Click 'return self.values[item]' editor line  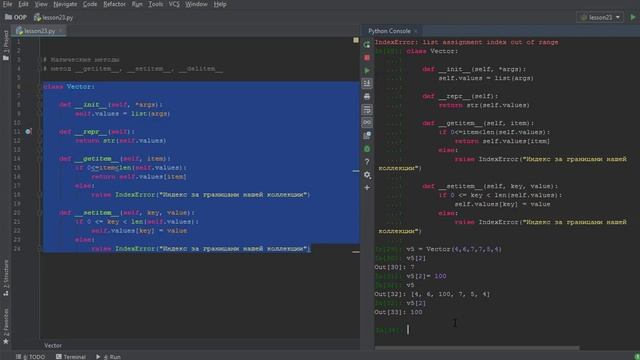tap(139, 177)
